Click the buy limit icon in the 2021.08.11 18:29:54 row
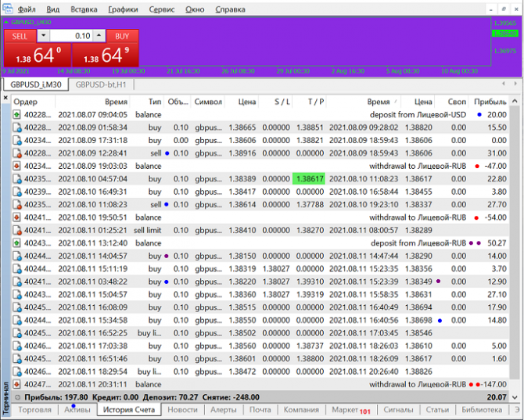Image resolution: width=524 pixels, height=420 pixels. [x=16, y=372]
